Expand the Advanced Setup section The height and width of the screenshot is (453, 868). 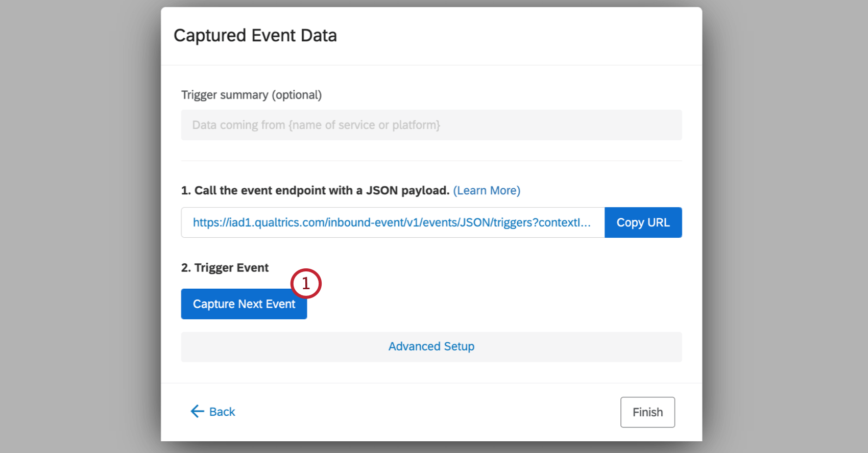[431, 347]
